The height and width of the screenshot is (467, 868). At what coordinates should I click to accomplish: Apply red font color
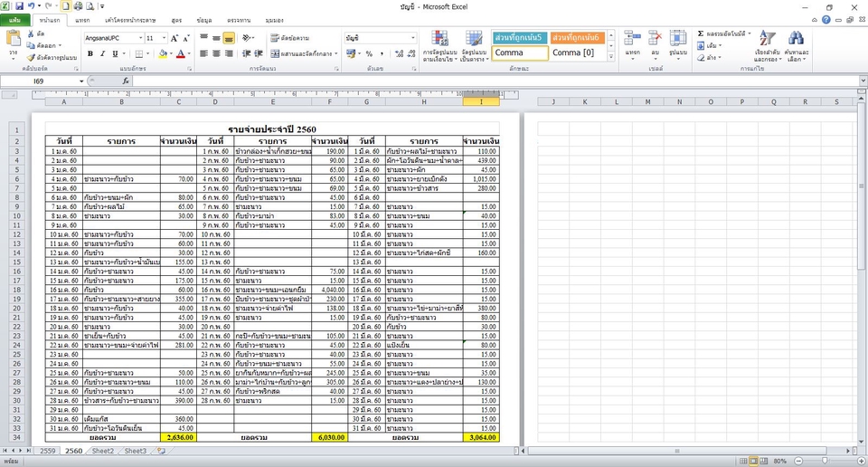(x=181, y=53)
